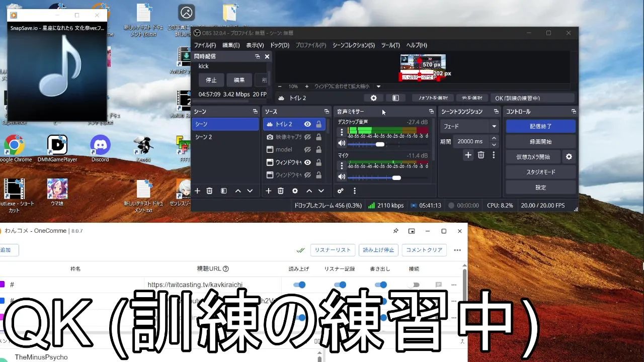Add a new source with the plus icon

coord(269,191)
